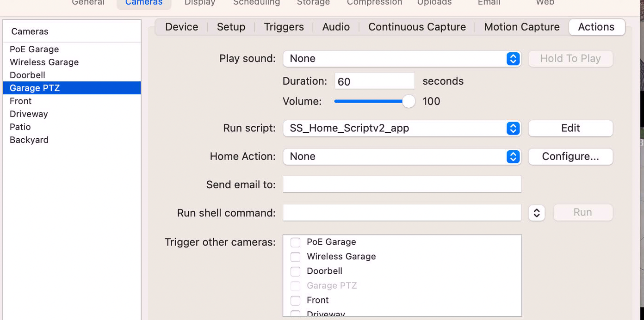Tick the Front camera trigger checkbox
The height and width of the screenshot is (320, 644).
point(295,301)
